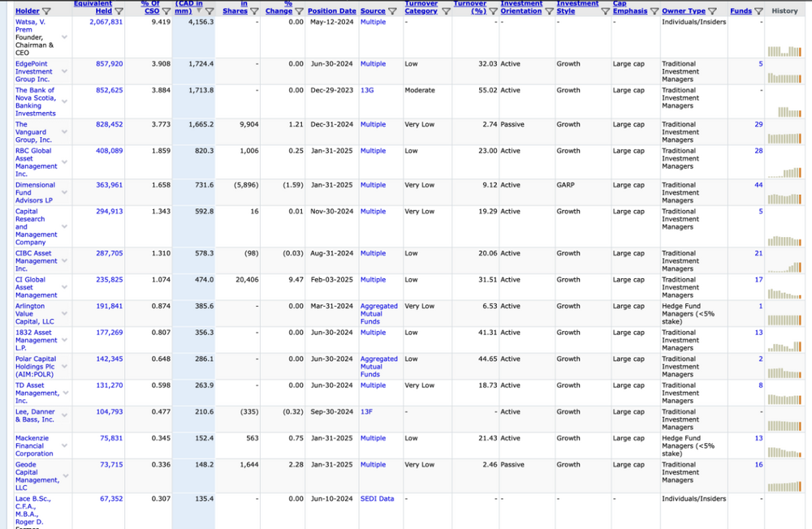Screen dimensions: 812x529
Task: Open the filter icon beside Owner Type header
Action: coord(713,11)
